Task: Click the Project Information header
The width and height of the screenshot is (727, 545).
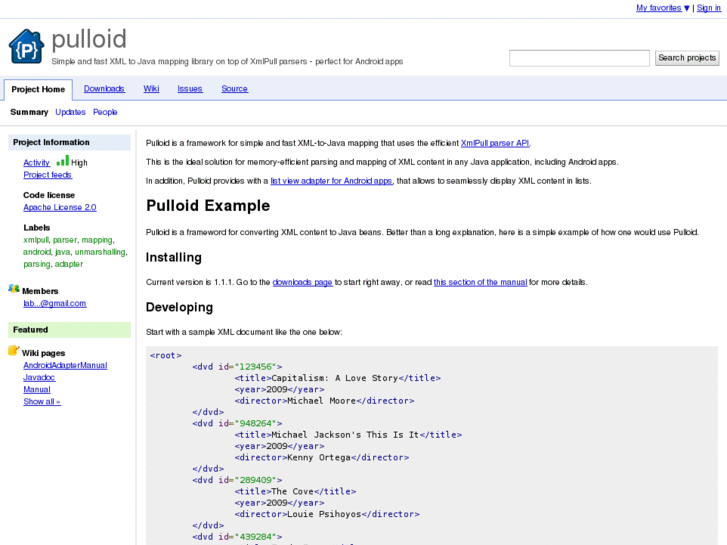Action: pyautogui.click(x=70, y=142)
